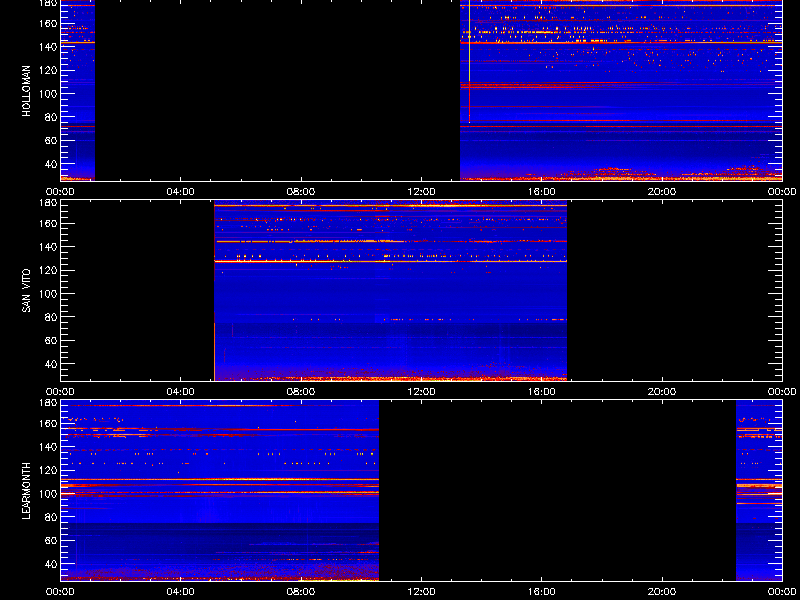
Task: Click the 140 frequency tick label on Holloman axis
Action: (x=49, y=47)
